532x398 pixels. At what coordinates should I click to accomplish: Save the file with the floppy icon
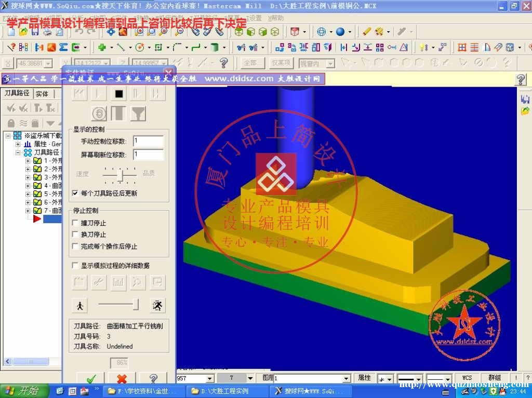(x=35, y=32)
